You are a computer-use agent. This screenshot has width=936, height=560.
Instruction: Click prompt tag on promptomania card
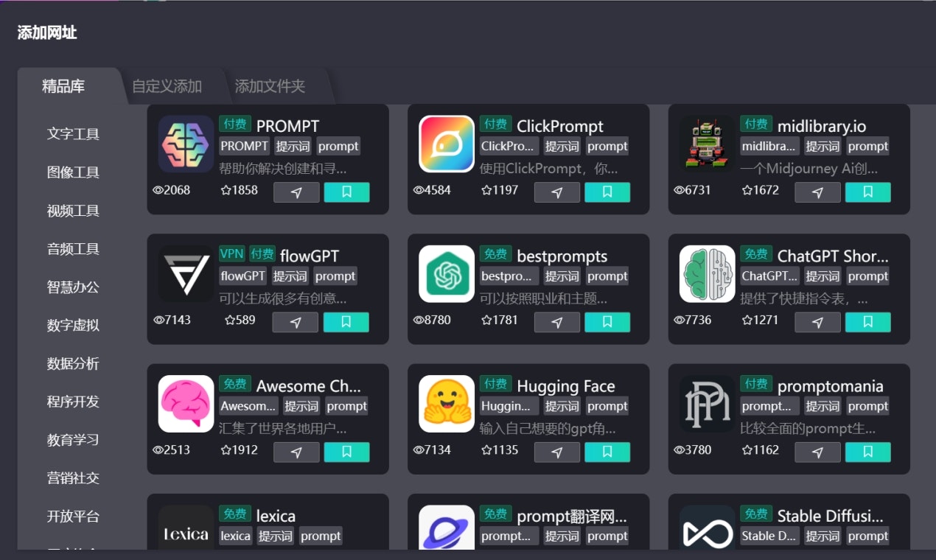868,406
